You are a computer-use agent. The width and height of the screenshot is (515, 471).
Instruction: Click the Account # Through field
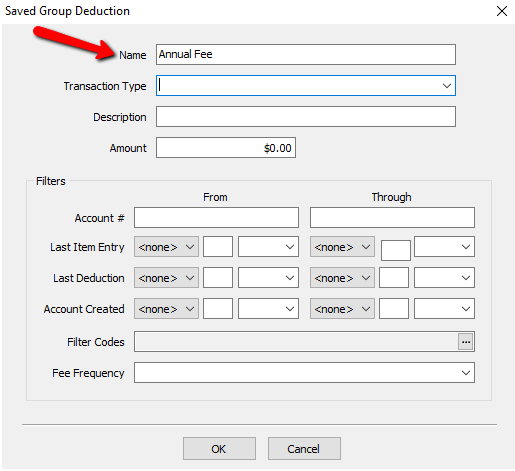tap(392, 218)
